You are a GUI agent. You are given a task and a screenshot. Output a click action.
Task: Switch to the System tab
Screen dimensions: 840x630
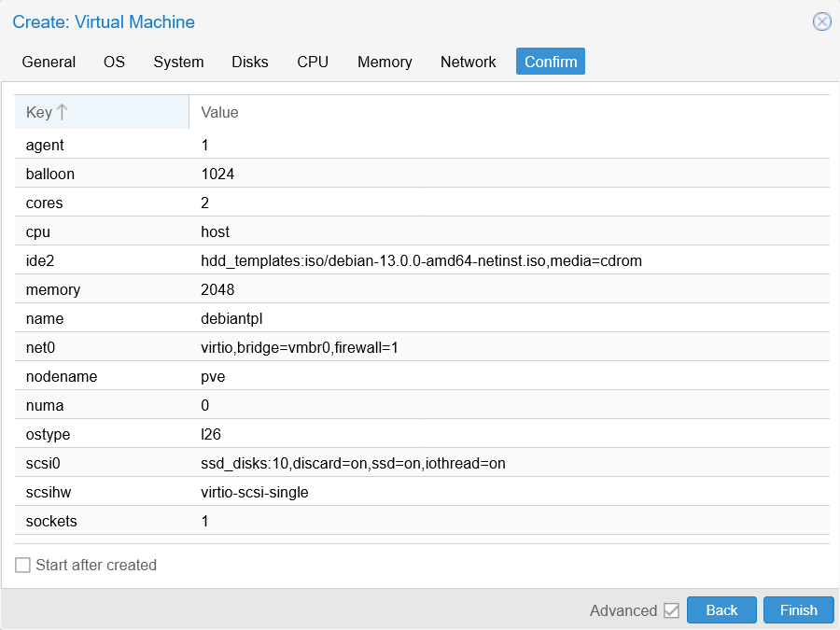point(178,62)
